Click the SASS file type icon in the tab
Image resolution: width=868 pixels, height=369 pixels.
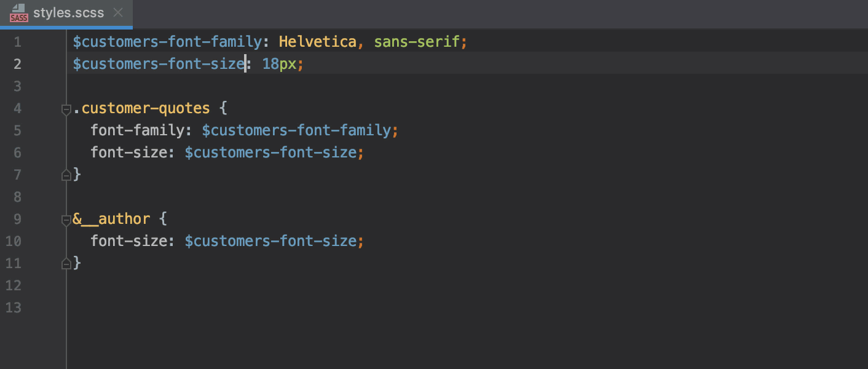pos(18,14)
